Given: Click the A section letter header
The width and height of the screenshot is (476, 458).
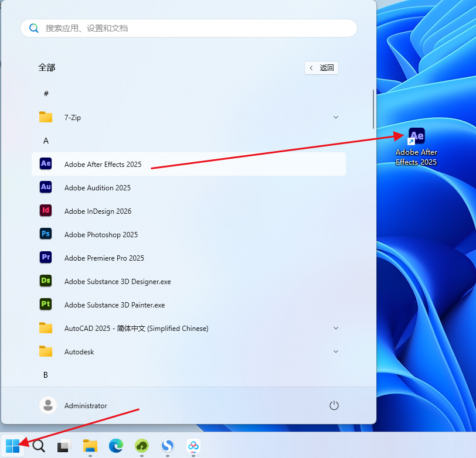Looking at the screenshot, I should [46, 141].
